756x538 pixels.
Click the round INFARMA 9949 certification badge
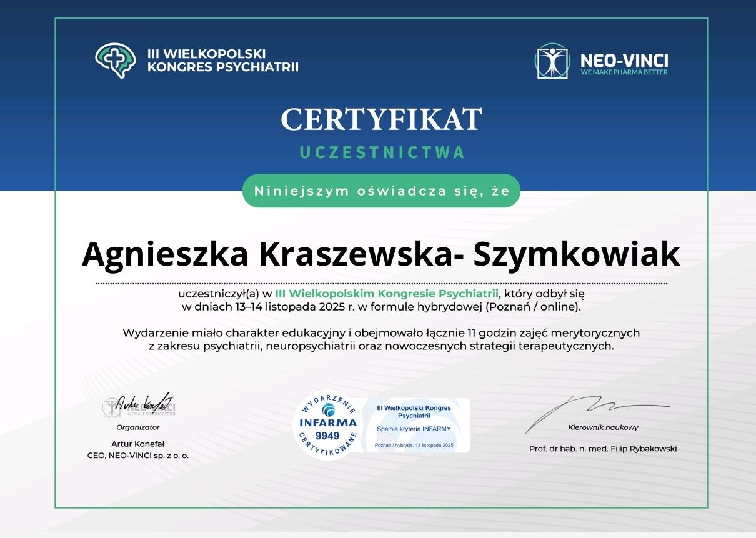(327, 425)
